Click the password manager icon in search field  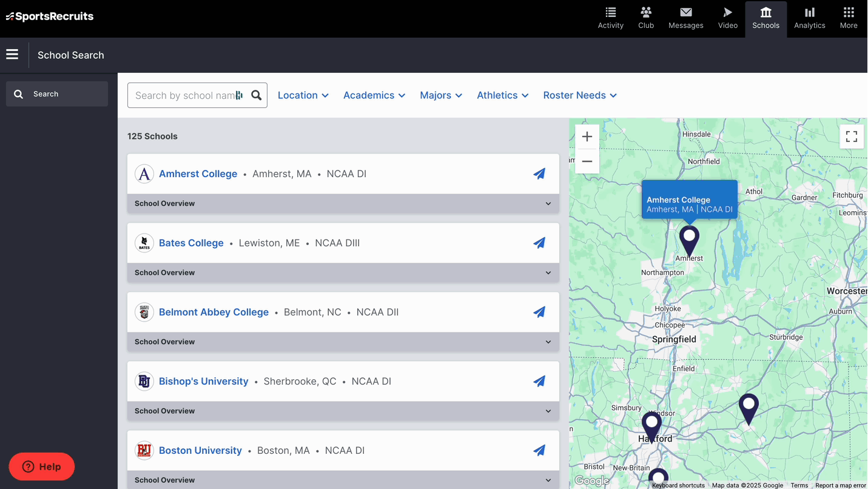[x=239, y=95]
